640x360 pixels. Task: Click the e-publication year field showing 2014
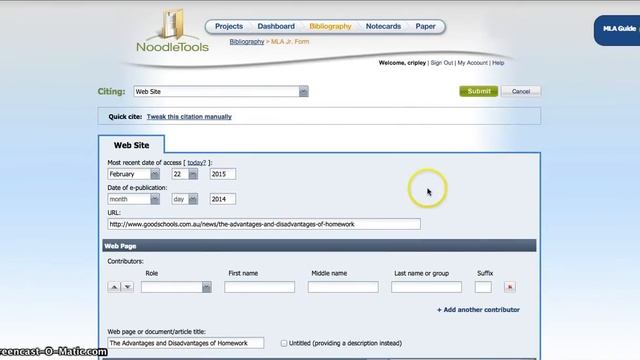click(222, 199)
